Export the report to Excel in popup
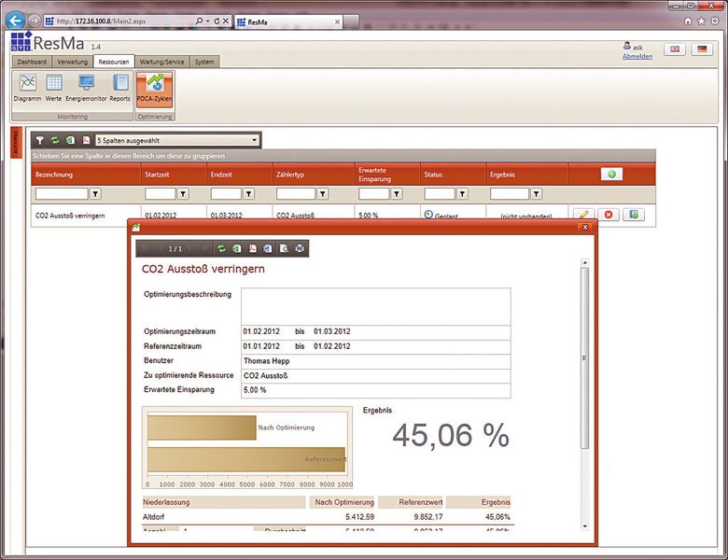 237,248
